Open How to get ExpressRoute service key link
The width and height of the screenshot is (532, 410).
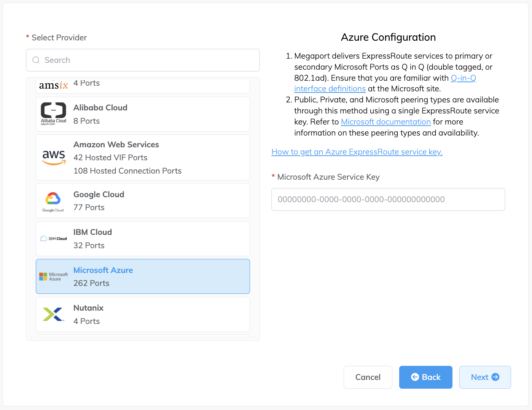[x=357, y=152]
